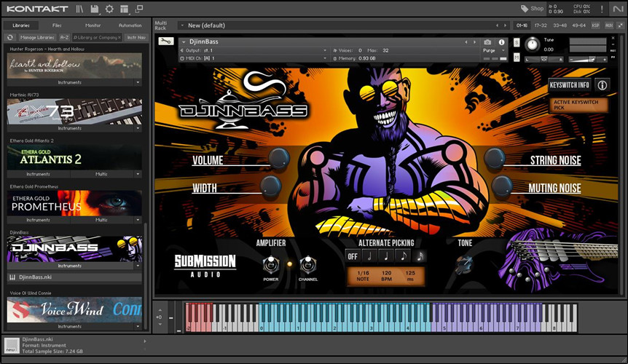Adjust the Tune knob
The height and width of the screenshot is (364, 628).
pos(533,44)
